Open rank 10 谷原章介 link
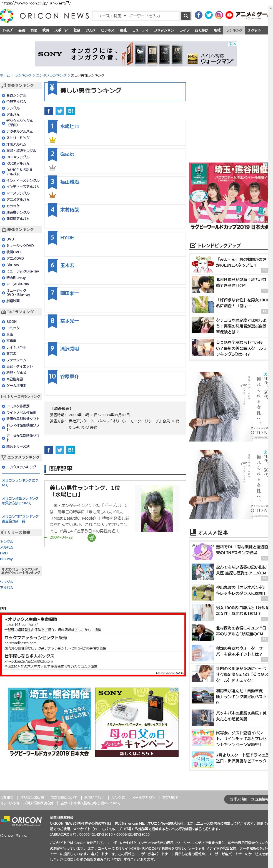Viewport: 273px width, 868px height. pos(69,376)
